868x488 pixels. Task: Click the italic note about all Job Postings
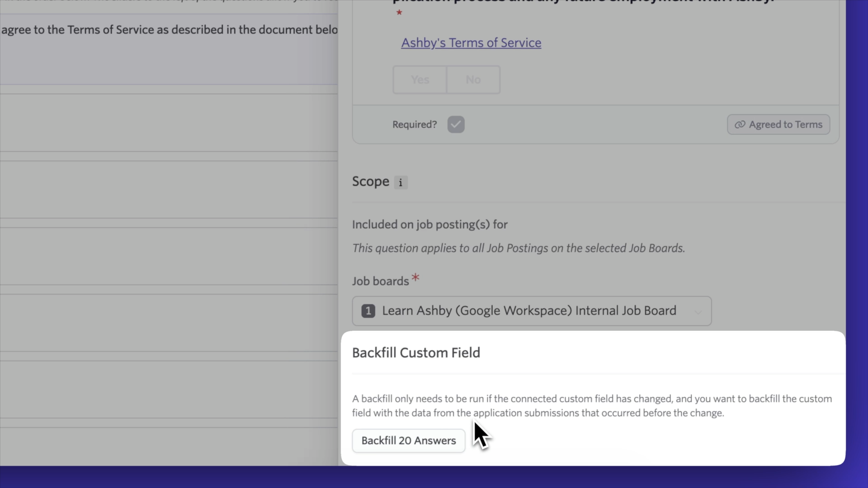point(519,248)
